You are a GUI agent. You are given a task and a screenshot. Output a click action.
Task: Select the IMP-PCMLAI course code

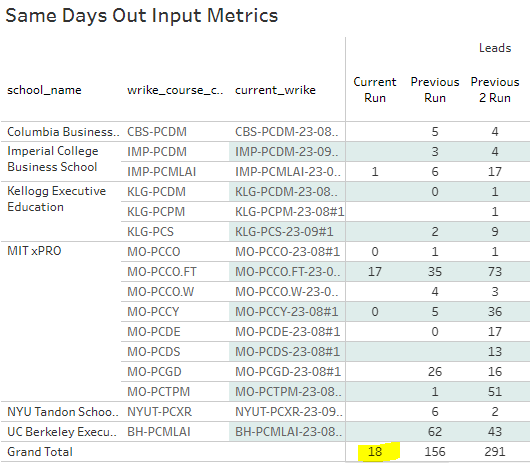(x=162, y=172)
